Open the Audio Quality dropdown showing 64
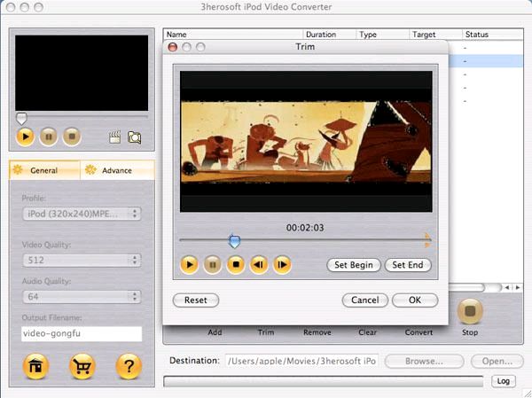 [x=82, y=297]
